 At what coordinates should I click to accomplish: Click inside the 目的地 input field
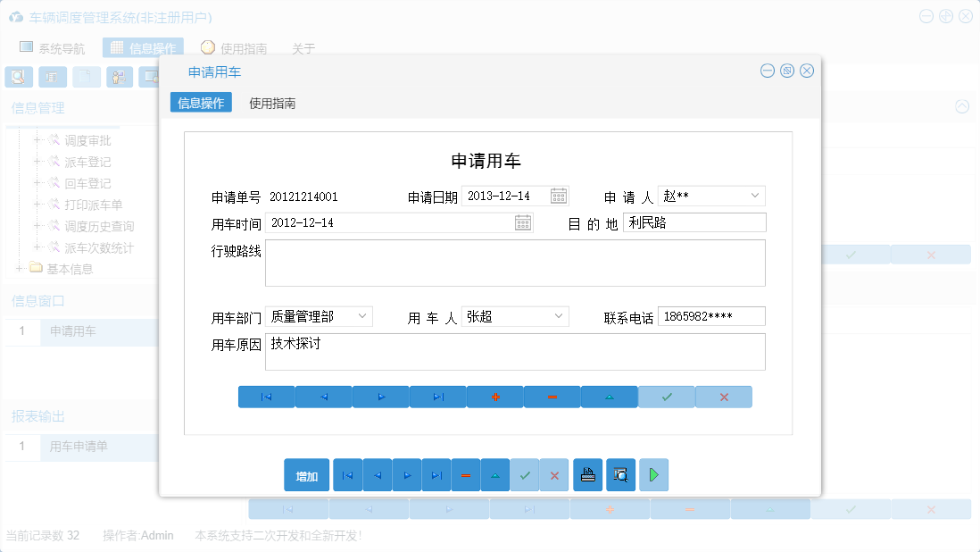tap(696, 222)
